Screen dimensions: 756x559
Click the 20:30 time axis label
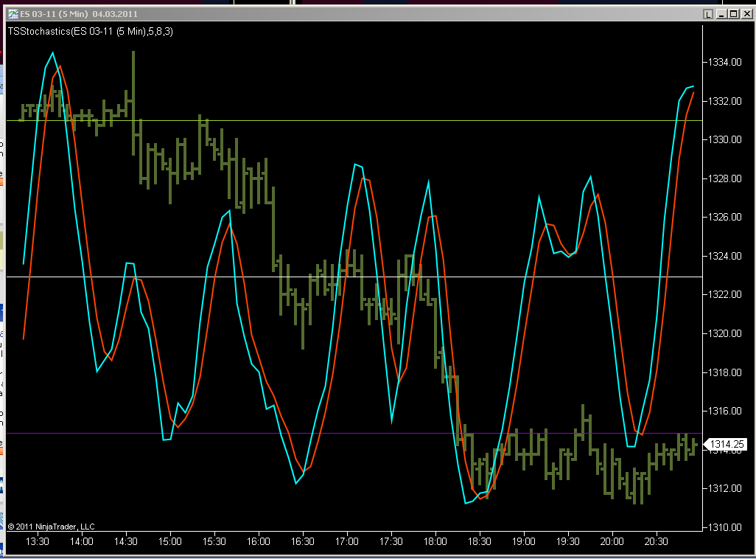click(657, 541)
